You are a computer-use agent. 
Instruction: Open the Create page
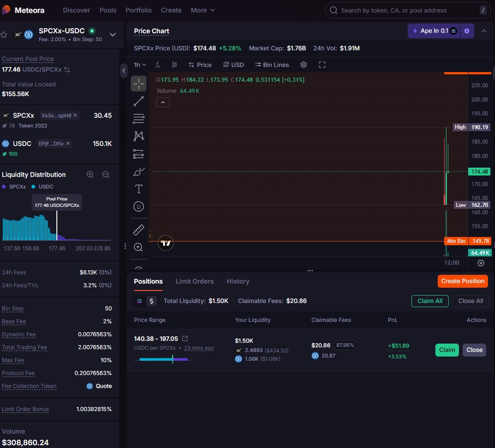click(171, 10)
